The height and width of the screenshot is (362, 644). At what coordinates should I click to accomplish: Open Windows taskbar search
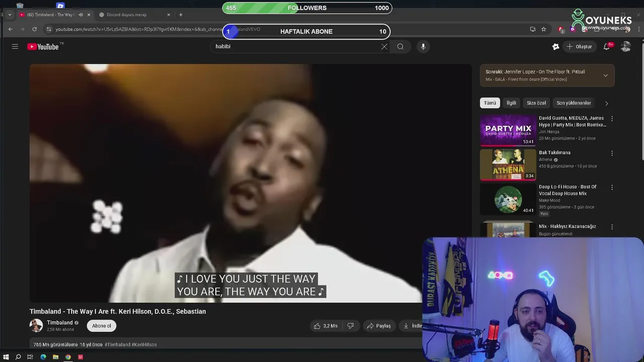(x=18, y=357)
